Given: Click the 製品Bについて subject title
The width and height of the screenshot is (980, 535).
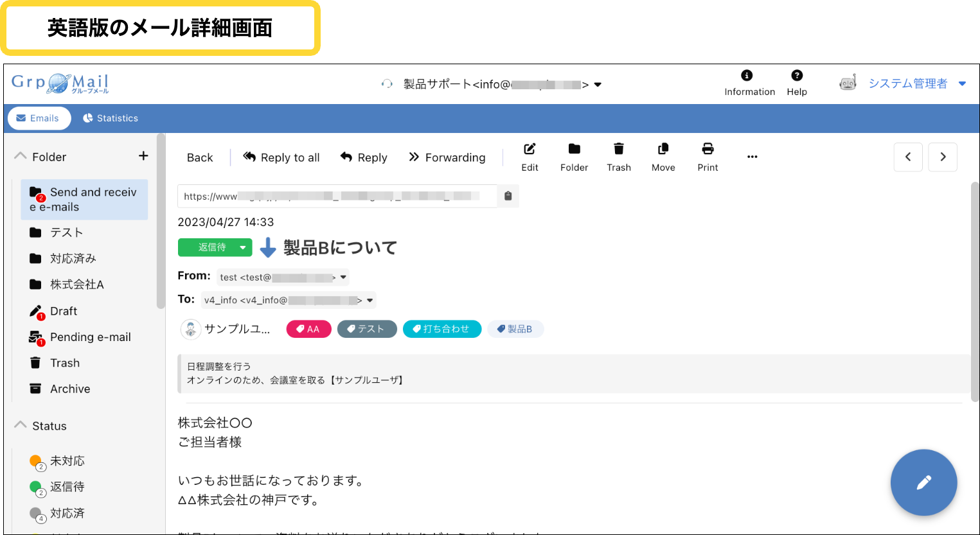Looking at the screenshot, I should coord(340,248).
